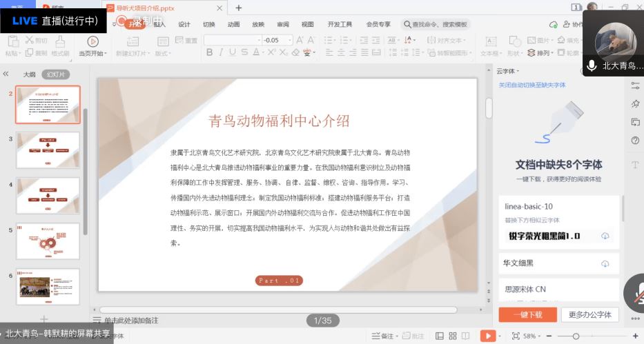Click the zoom in plus icon

(x=635, y=336)
